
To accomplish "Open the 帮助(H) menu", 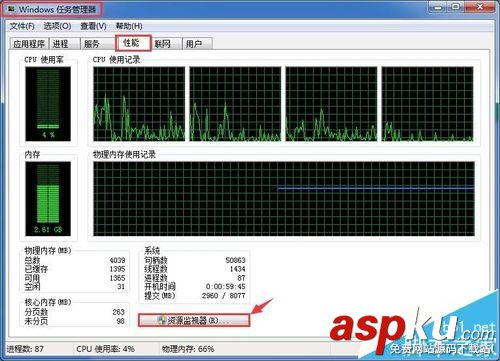I will click(x=129, y=26).
